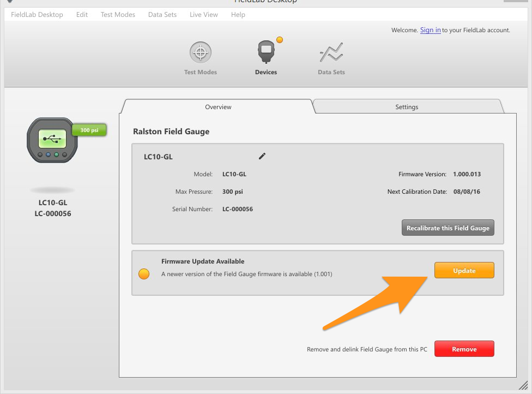
Task: Open the Help menu
Action: (238, 15)
